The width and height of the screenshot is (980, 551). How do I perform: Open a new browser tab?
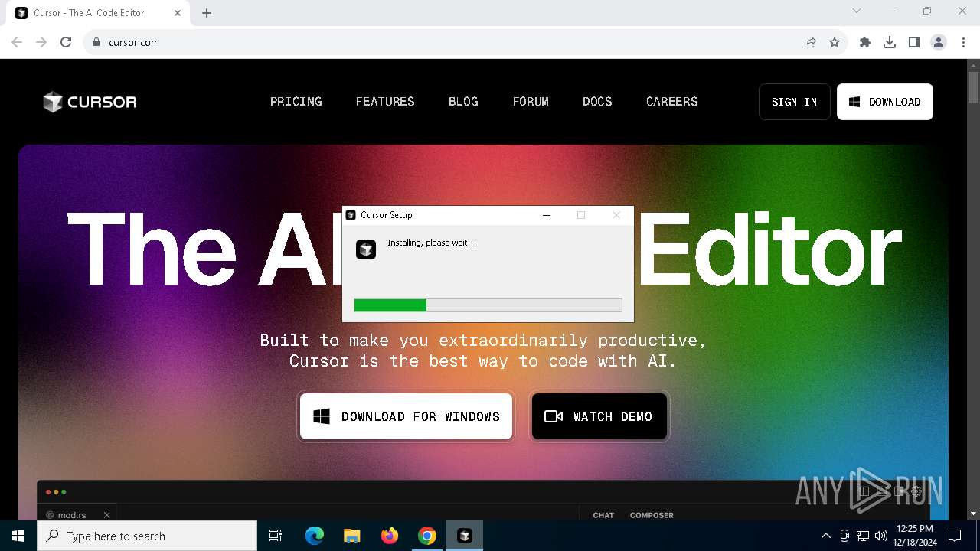207,13
